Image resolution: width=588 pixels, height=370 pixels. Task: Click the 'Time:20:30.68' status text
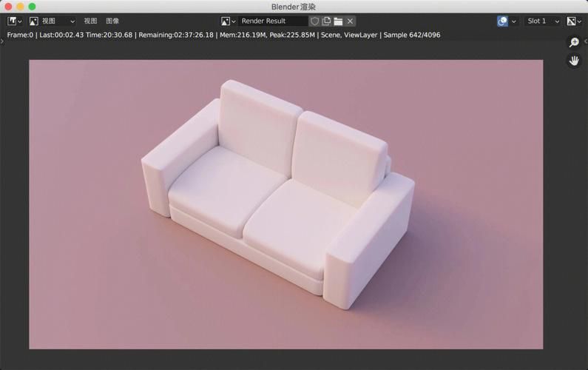(x=109, y=35)
